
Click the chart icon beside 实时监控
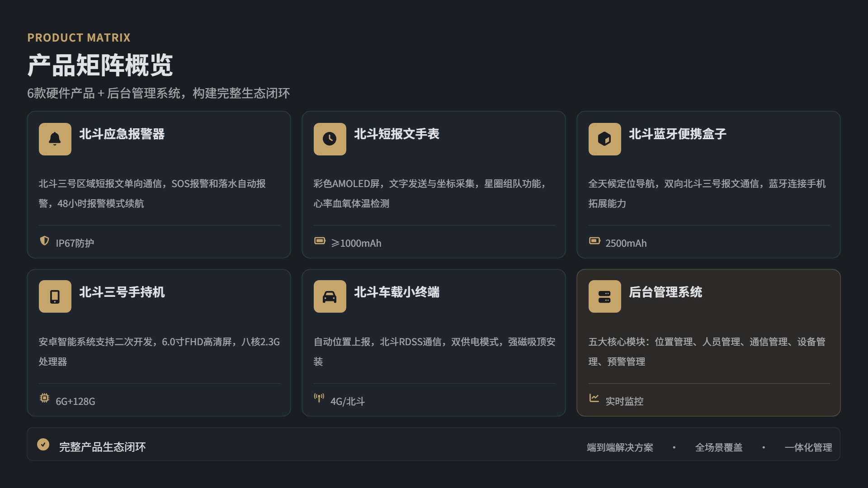click(594, 398)
